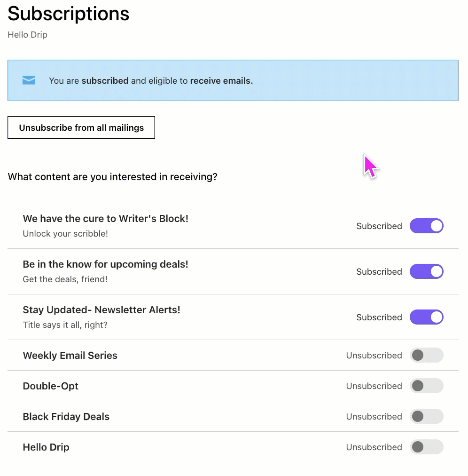This screenshot has height=476, width=468.
Task: Click the envelope icon in the notification banner
Action: (x=28, y=80)
